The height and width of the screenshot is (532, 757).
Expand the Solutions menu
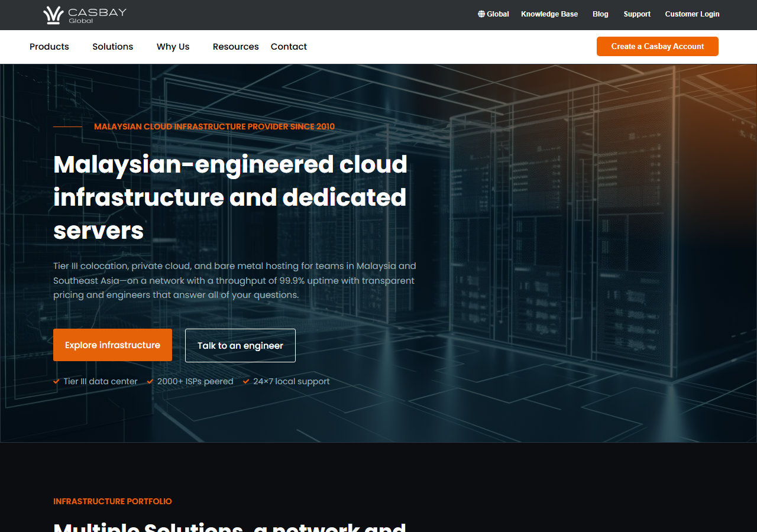click(112, 47)
